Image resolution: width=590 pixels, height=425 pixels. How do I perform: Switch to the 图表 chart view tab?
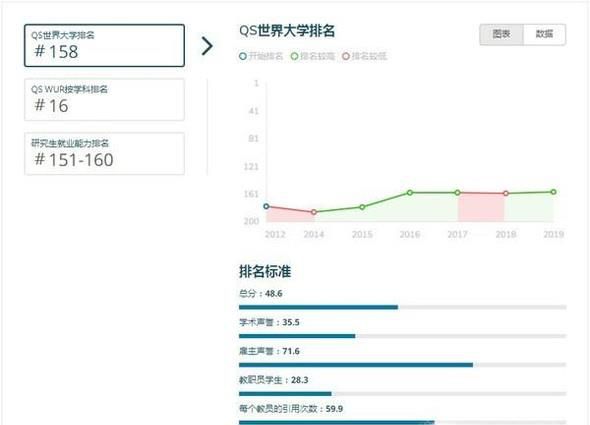tap(501, 35)
